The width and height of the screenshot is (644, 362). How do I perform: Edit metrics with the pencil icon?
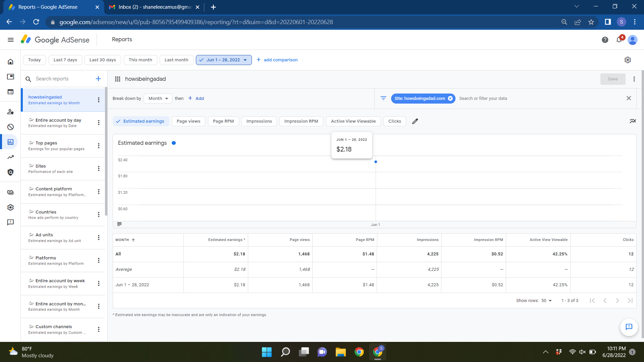pos(415,121)
